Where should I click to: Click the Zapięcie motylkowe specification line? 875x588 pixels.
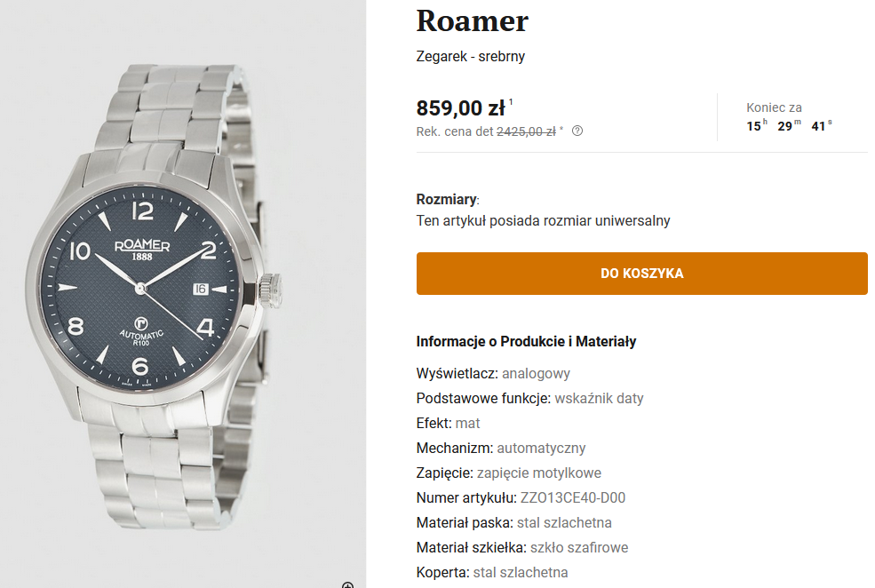(x=508, y=473)
